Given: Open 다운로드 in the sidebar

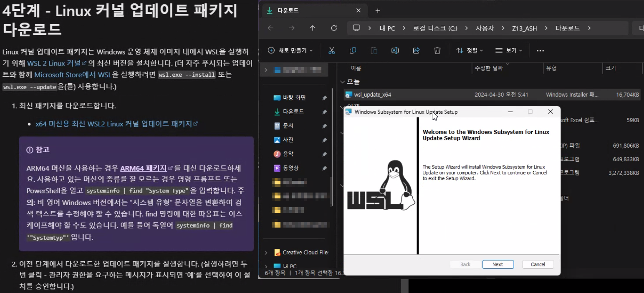Looking at the screenshot, I should click(293, 112).
